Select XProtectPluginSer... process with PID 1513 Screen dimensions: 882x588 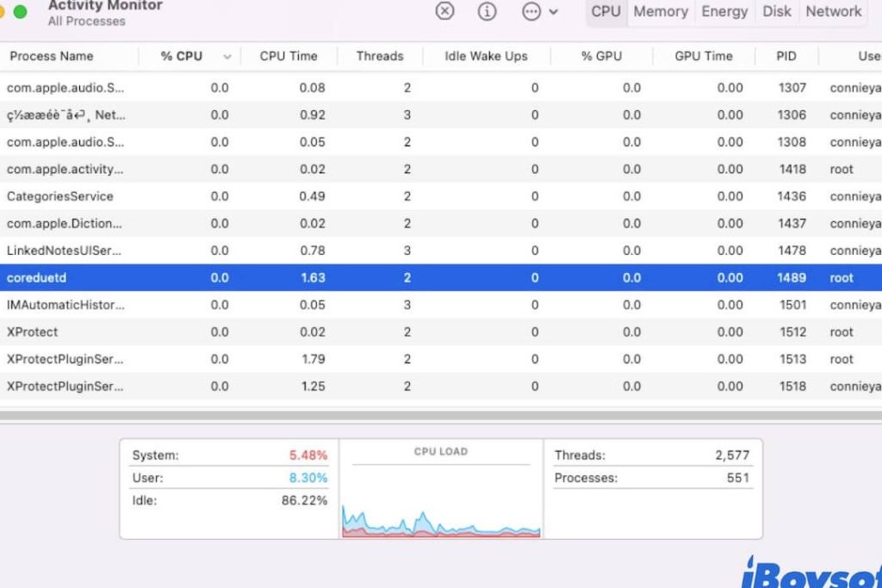441,359
